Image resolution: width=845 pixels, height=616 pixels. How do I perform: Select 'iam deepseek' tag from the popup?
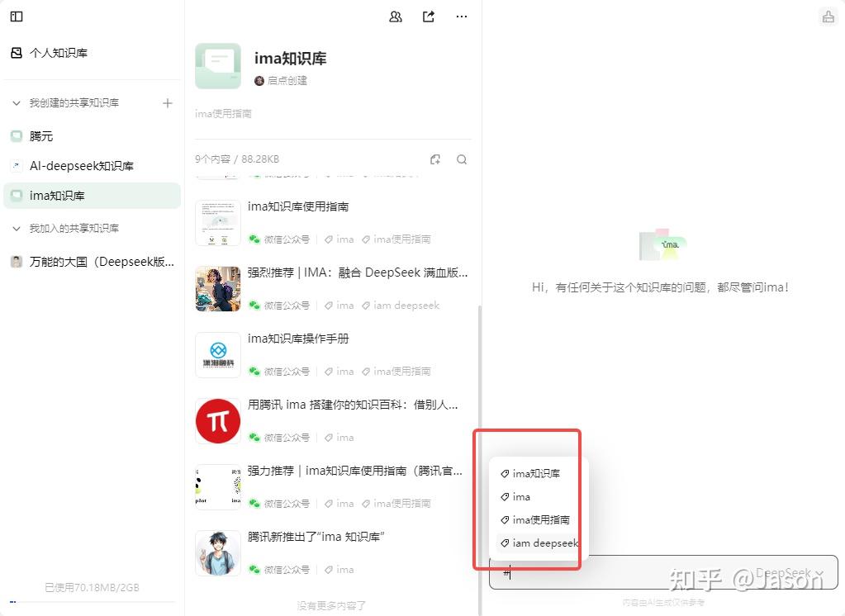coord(541,543)
